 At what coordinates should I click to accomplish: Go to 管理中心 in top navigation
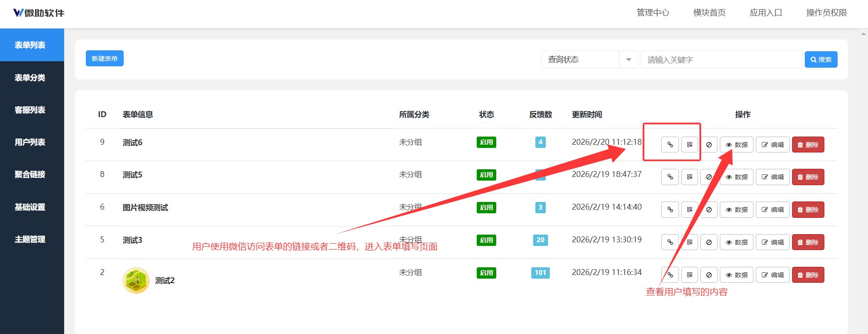653,13
